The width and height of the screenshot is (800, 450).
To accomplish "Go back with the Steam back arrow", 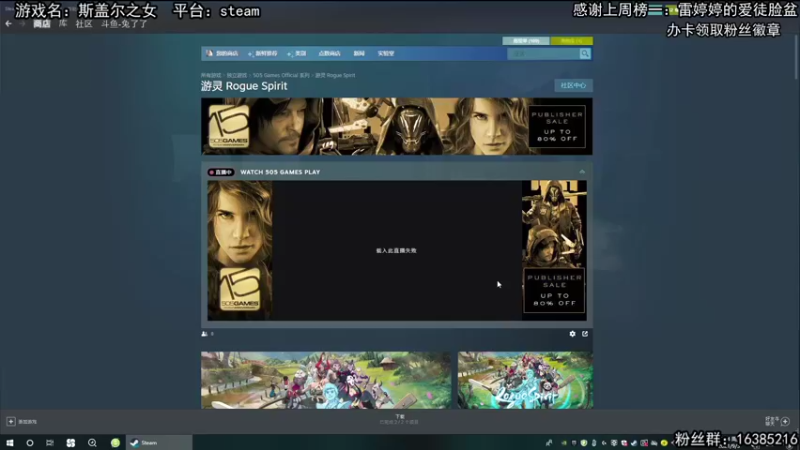I will pos(8,23).
